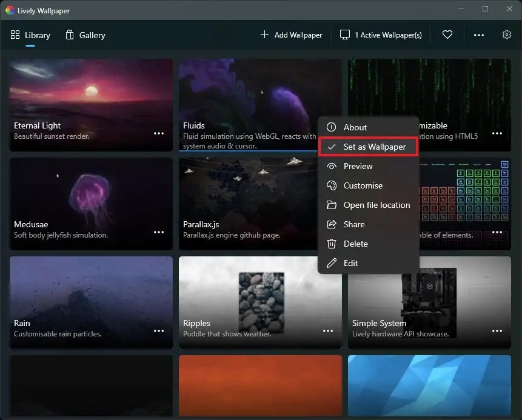Open the Rain wallpaper options menu
The height and width of the screenshot is (420, 522).
tap(158, 331)
